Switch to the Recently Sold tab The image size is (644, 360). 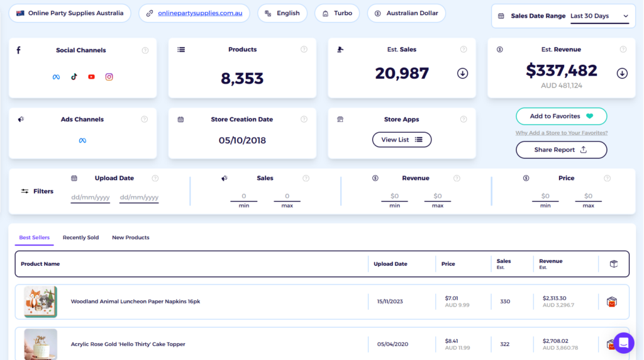coord(81,237)
